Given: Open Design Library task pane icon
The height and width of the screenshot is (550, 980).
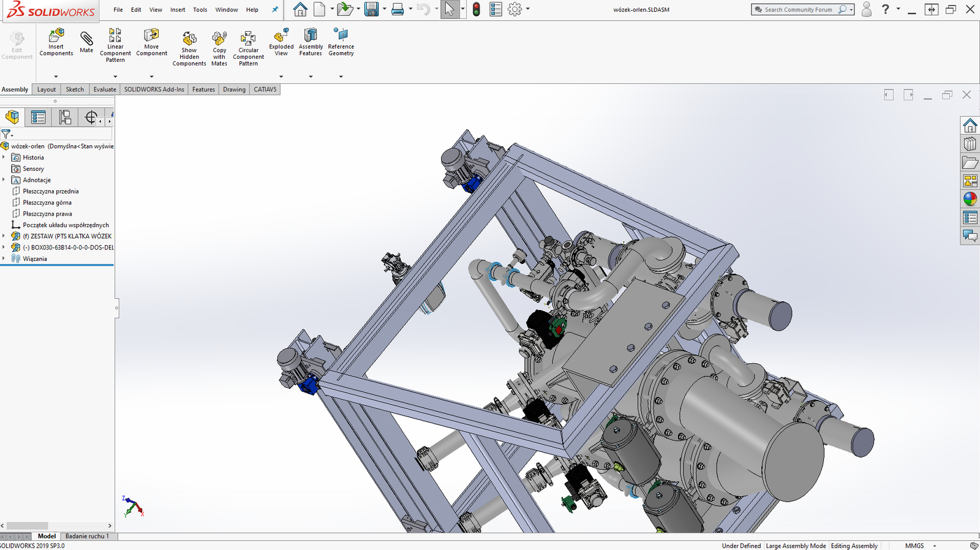Looking at the screenshot, I should [x=970, y=144].
